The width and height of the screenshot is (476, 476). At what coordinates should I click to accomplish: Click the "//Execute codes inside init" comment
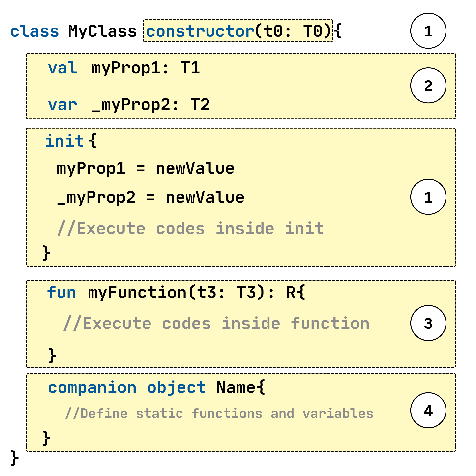tap(190, 228)
